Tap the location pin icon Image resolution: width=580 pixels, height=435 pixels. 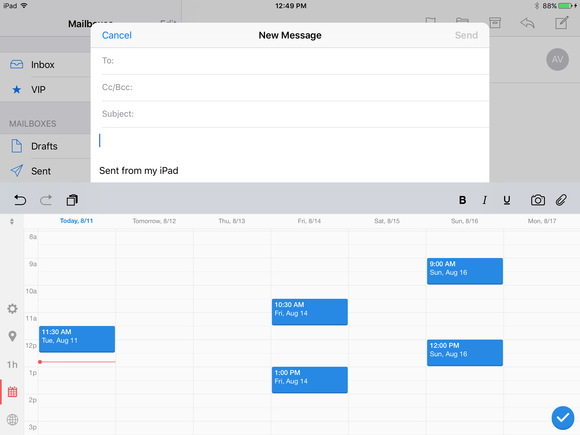click(x=12, y=336)
